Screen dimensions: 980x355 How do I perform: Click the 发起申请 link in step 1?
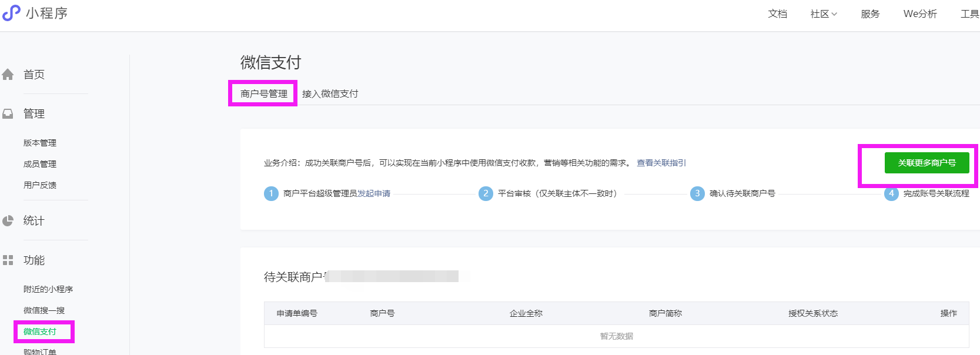374,193
